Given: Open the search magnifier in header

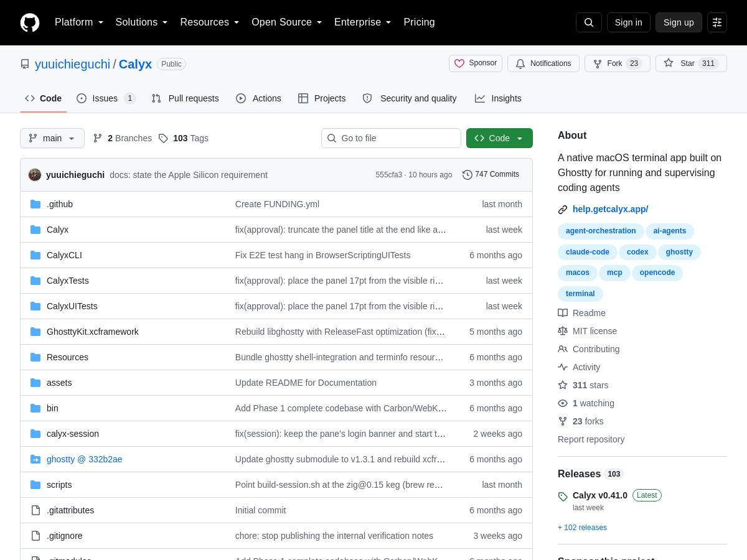Looking at the screenshot, I should click(x=589, y=22).
